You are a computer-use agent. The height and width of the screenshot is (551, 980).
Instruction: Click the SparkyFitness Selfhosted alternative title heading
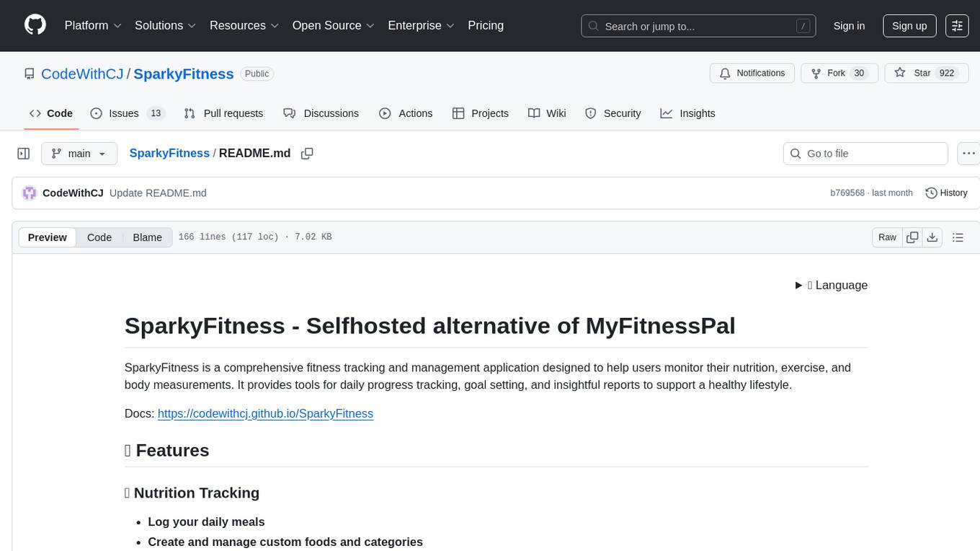[x=430, y=326]
